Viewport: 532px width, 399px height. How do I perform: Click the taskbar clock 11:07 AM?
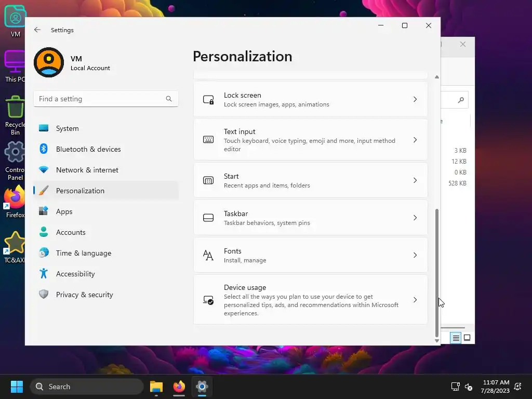click(x=495, y=387)
